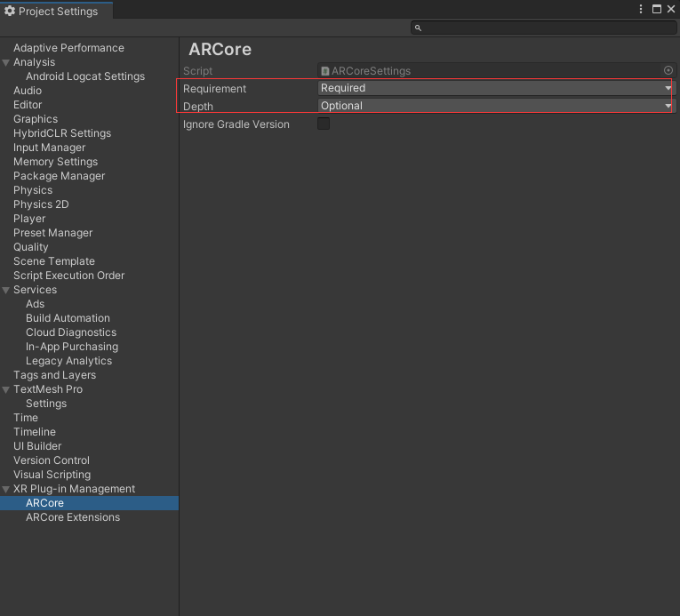Image resolution: width=680 pixels, height=616 pixels.
Task: Select Legacy Analytics settings
Action: [68, 361]
